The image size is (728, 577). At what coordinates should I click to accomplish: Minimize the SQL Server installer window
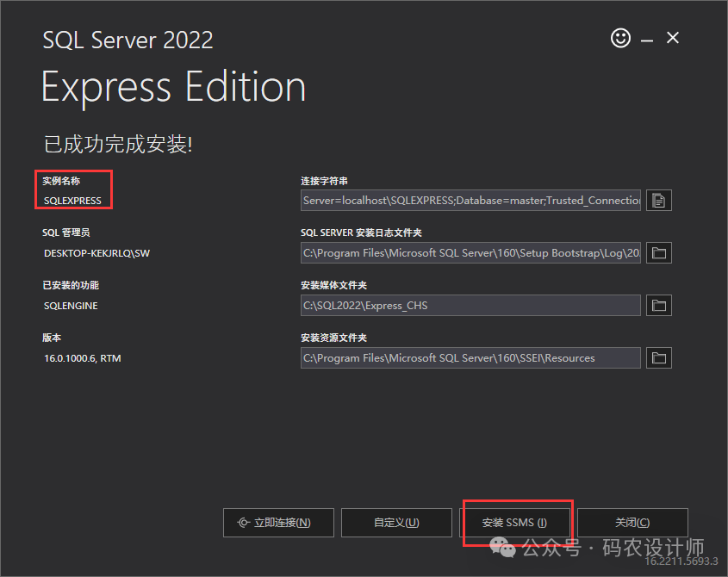647,39
